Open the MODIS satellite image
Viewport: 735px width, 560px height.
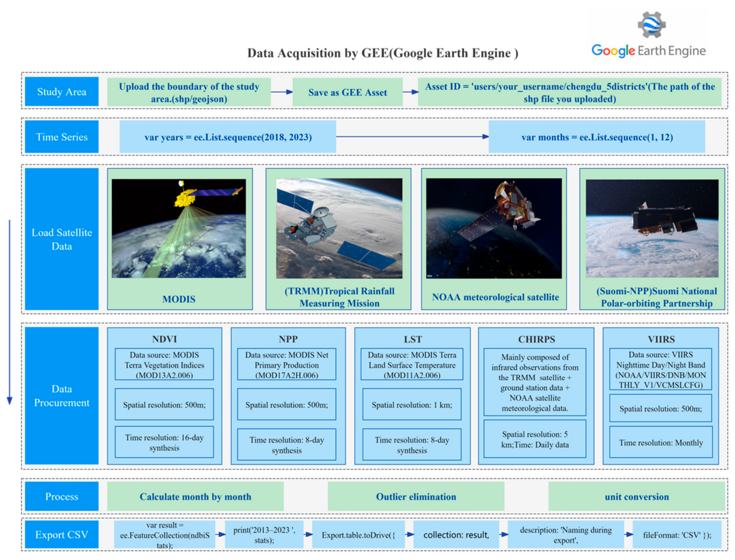click(179, 228)
